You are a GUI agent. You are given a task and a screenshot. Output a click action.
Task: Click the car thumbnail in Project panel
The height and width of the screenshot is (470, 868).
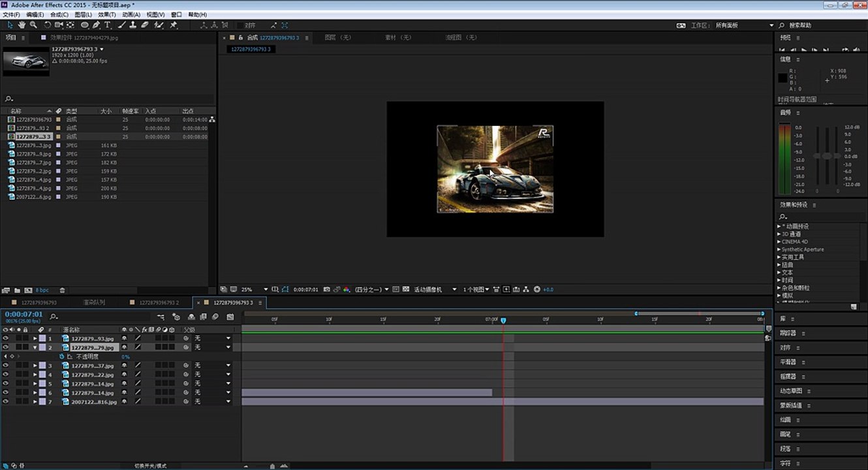point(26,61)
